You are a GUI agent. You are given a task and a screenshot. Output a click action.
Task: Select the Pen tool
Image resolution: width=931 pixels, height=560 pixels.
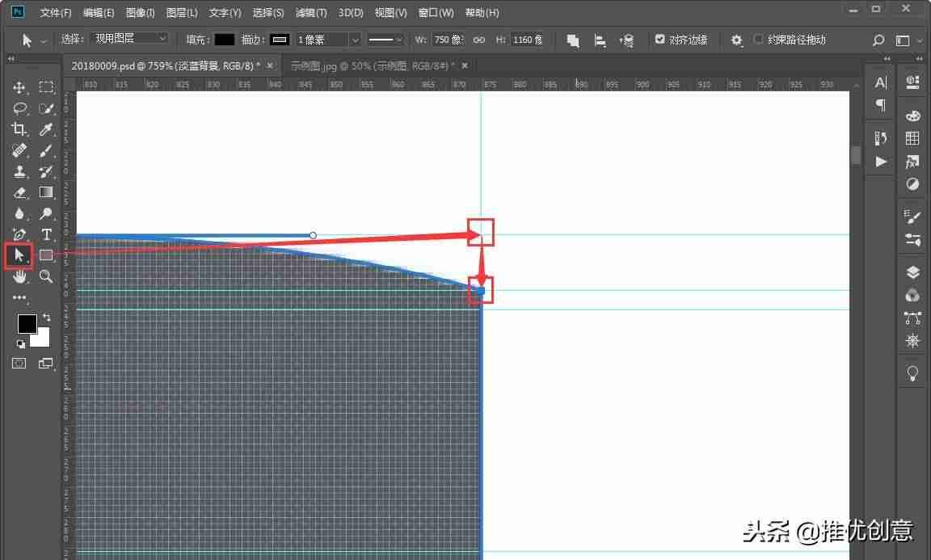pyautogui.click(x=19, y=234)
